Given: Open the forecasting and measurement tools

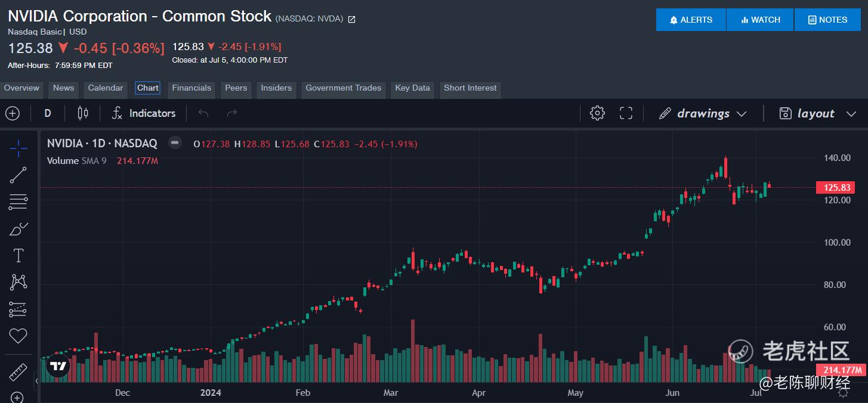Looking at the screenshot, I should [x=18, y=309].
